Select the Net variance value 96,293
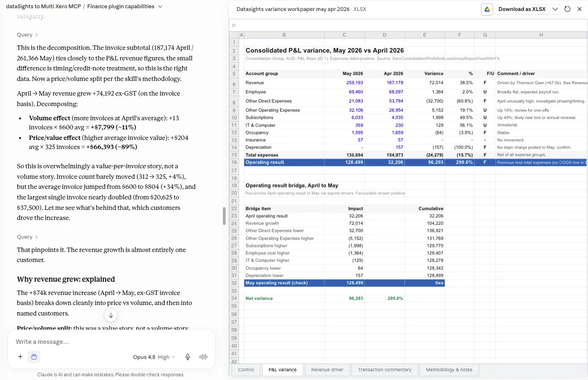 [356, 298]
